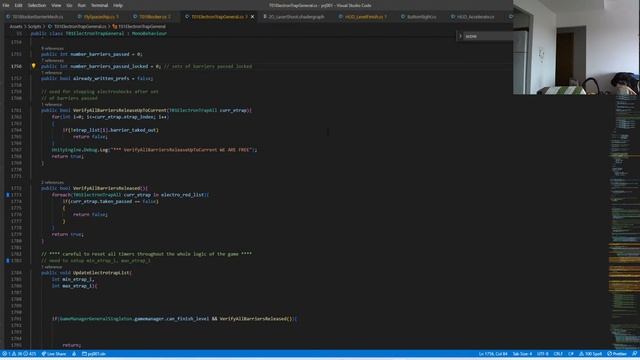The width and height of the screenshot is (640, 360).
Task: Open references CodeLens above number_barriers_passed
Action: [52, 49]
